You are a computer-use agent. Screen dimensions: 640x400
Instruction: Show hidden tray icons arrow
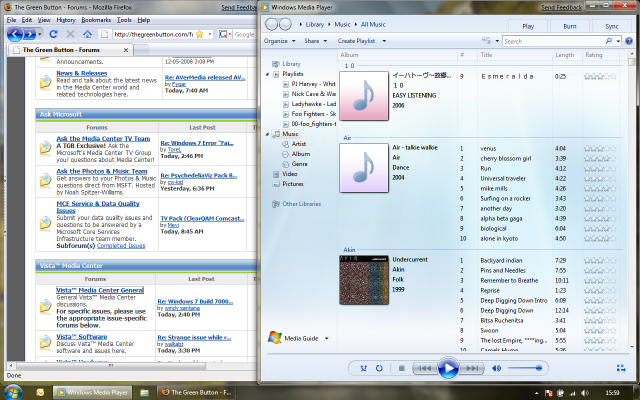(536, 393)
